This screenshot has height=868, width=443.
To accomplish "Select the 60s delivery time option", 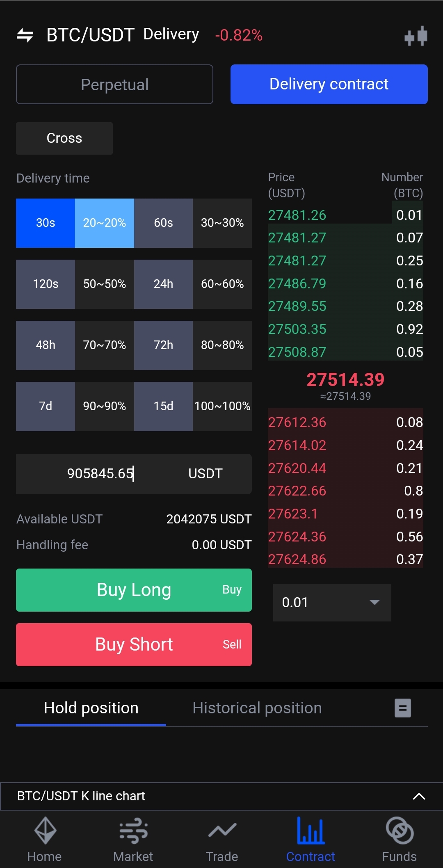I will click(163, 223).
